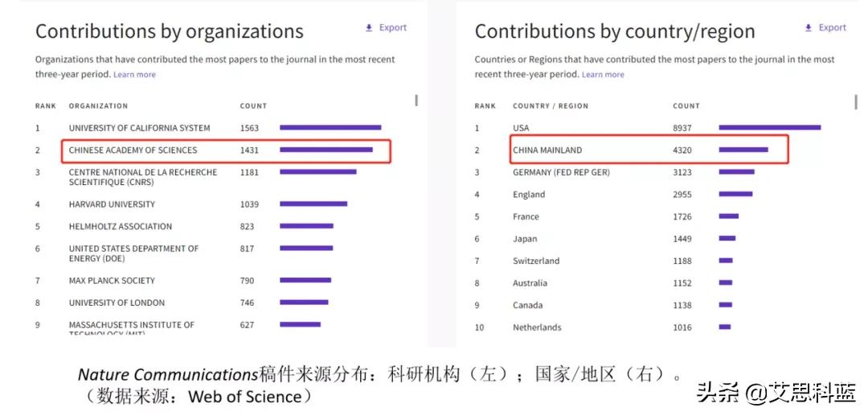
Task: Click count value 1431
Action: tap(249, 150)
